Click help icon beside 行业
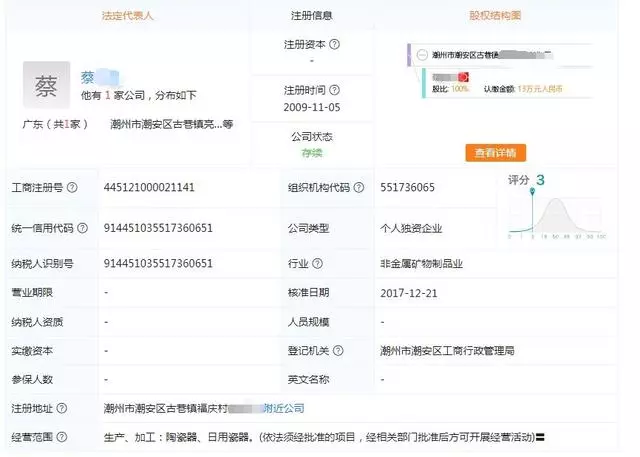 point(317,264)
